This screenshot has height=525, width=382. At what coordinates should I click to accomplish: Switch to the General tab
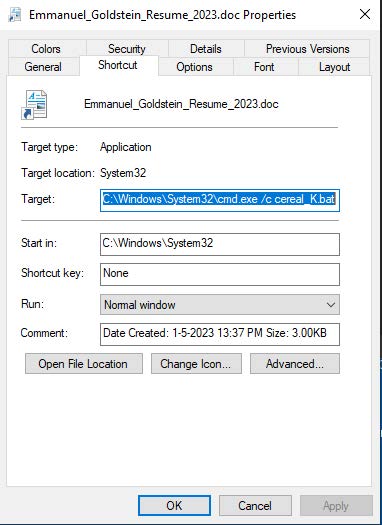(x=43, y=67)
